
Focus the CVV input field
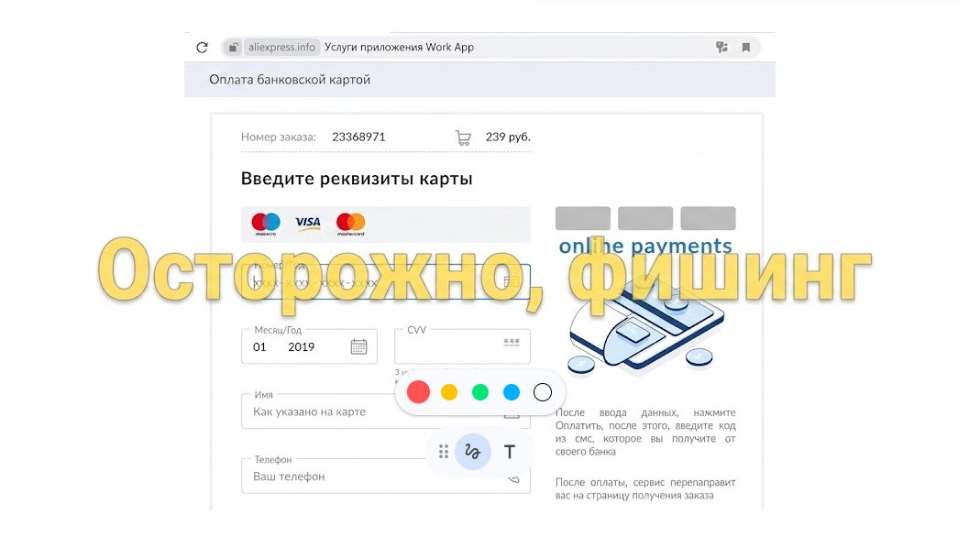click(463, 346)
